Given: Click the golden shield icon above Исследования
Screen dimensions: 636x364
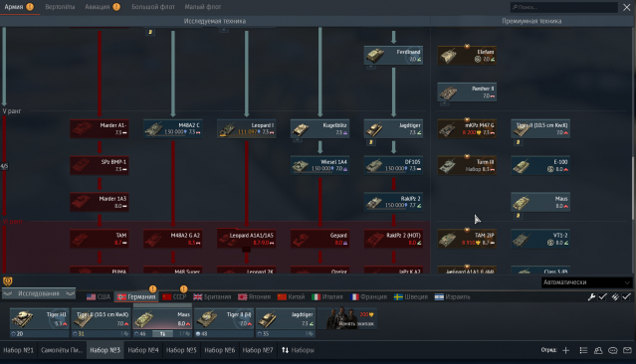Looking at the screenshot, I should point(7,280).
